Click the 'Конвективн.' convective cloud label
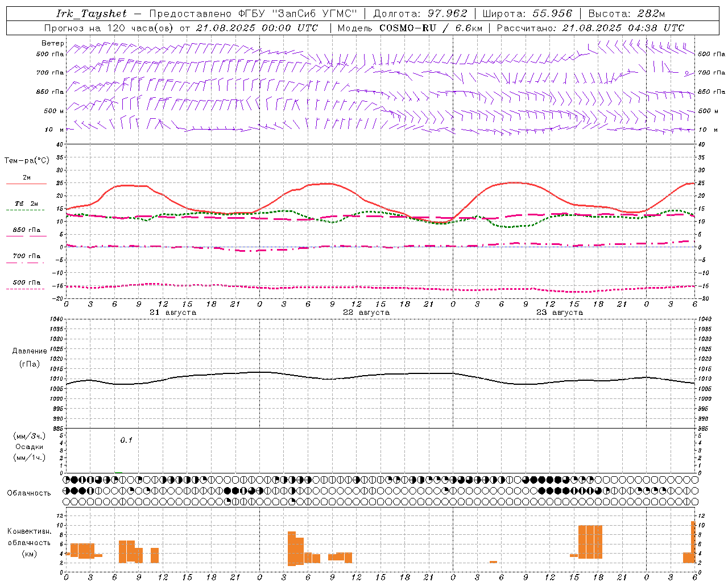 point(30,531)
